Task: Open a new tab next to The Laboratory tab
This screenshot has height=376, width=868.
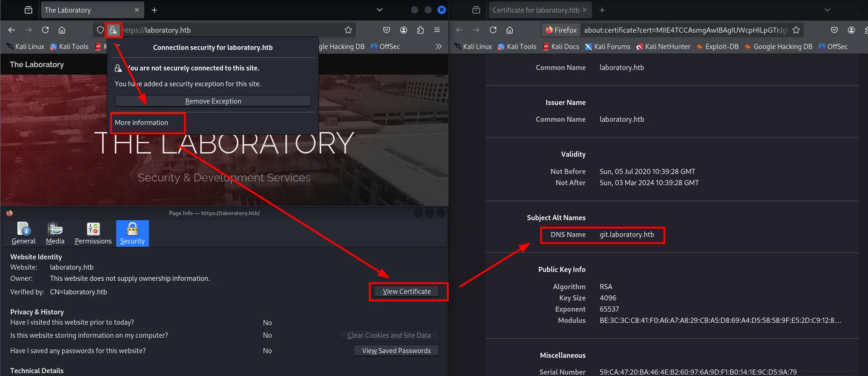Action: point(155,10)
